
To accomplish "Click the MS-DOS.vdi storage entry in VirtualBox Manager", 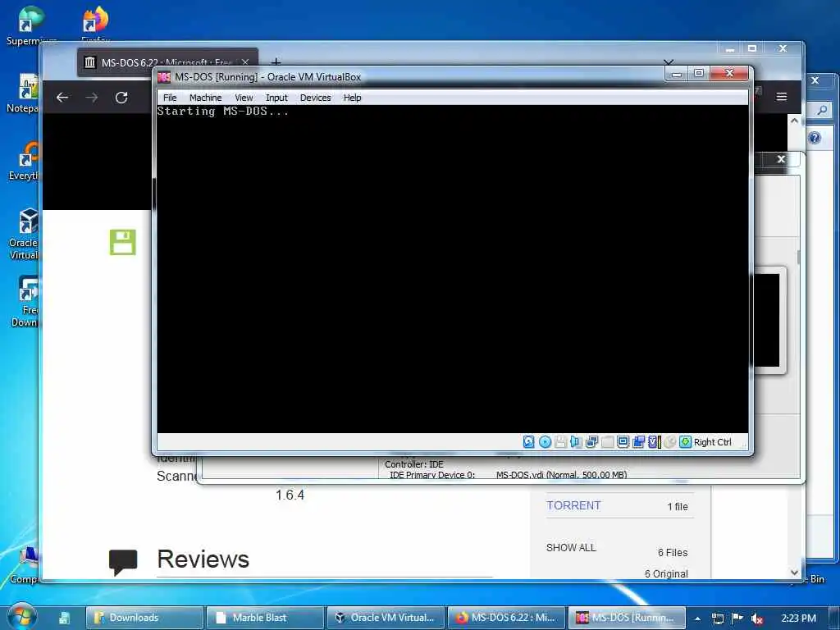I will (561, 475).
